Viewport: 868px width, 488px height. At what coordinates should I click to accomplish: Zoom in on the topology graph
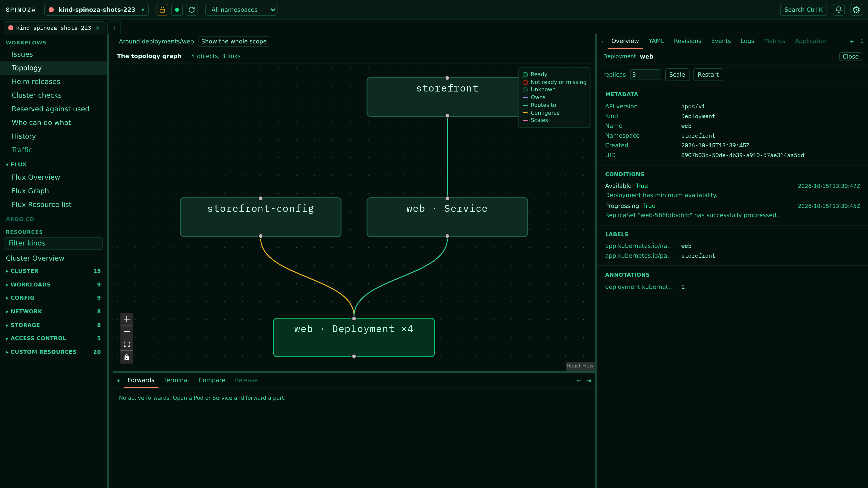127,319
